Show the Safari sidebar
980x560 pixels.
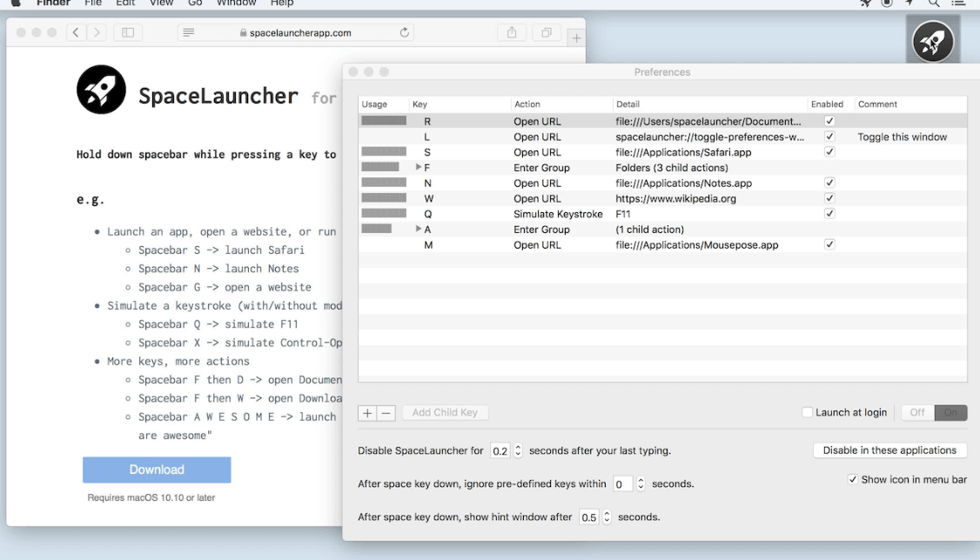[127, 32]
